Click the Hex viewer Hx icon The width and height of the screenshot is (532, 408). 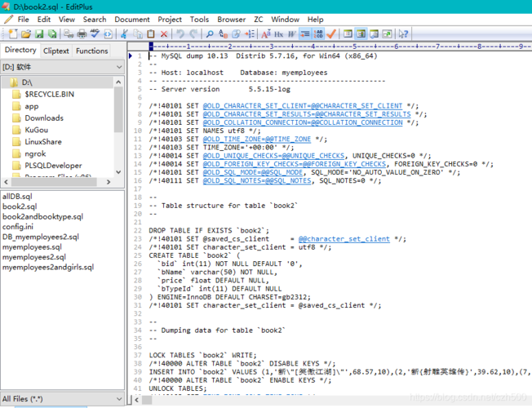click(x=278, y=34)
